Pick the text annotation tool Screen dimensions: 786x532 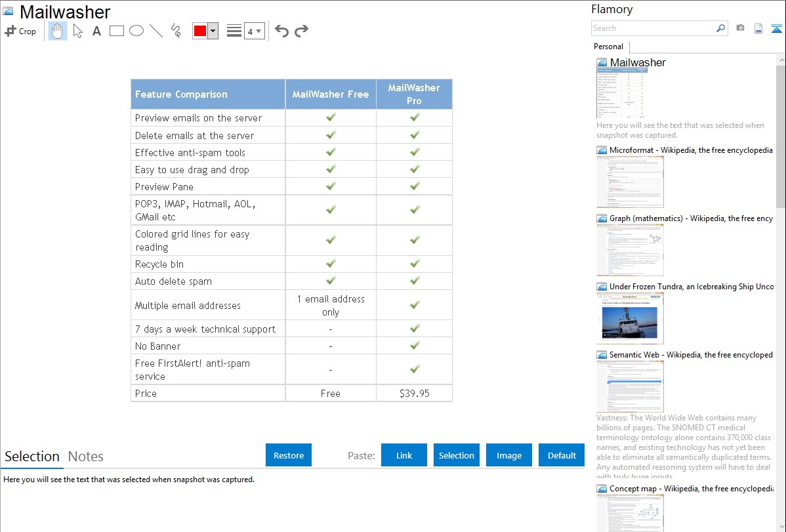coord(96,31)
